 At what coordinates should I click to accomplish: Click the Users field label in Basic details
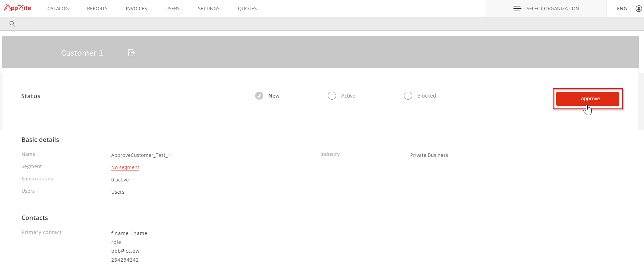(x=28, y=191)
